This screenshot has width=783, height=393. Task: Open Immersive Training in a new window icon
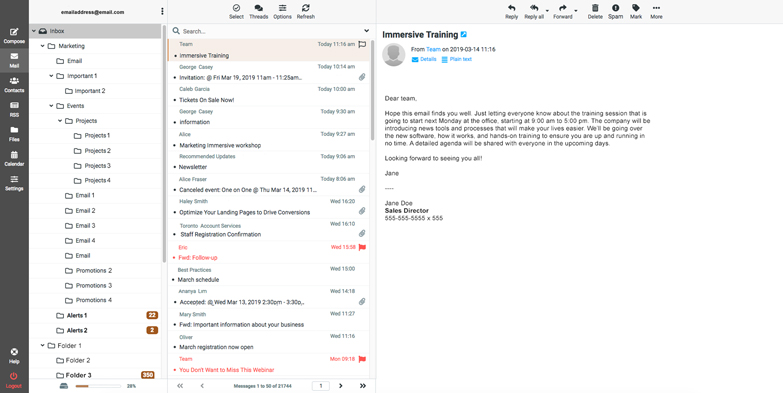point(464,34)
